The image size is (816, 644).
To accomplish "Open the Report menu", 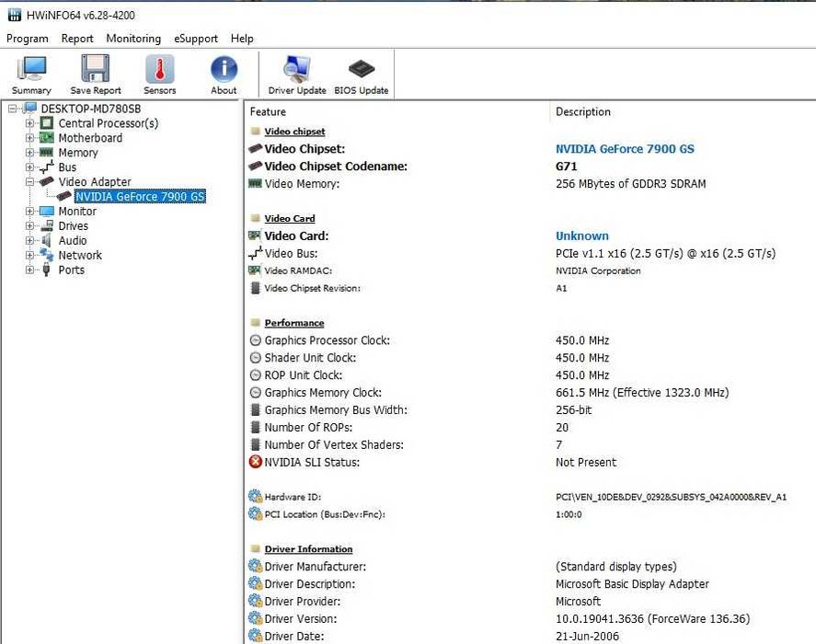I will click(x=77, y=39).
